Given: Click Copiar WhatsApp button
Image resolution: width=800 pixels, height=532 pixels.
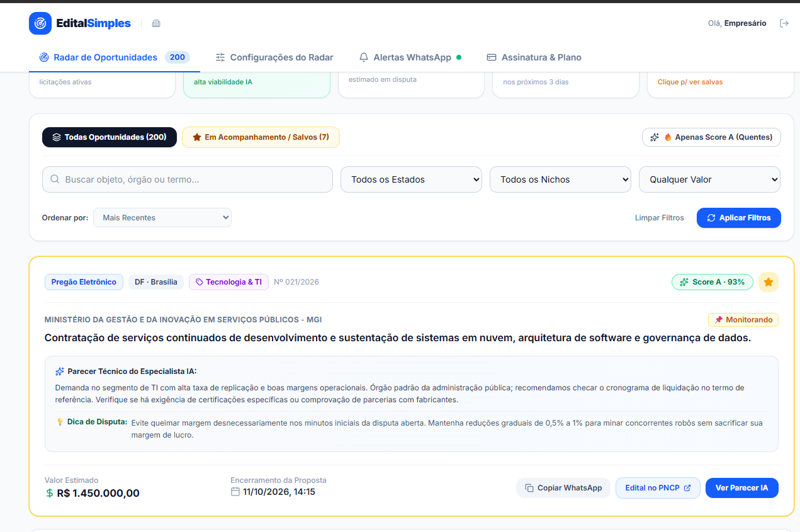Looking at the screenshot, I should tap(563, 488).
